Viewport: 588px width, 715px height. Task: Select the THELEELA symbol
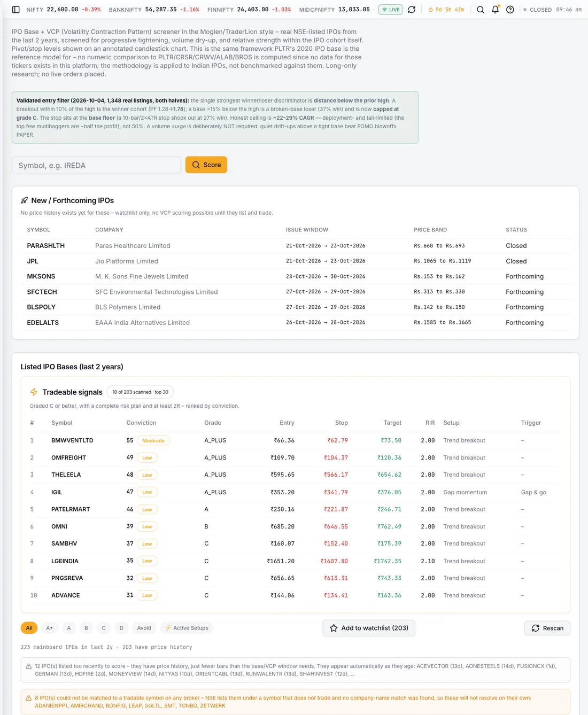point(66,475)
